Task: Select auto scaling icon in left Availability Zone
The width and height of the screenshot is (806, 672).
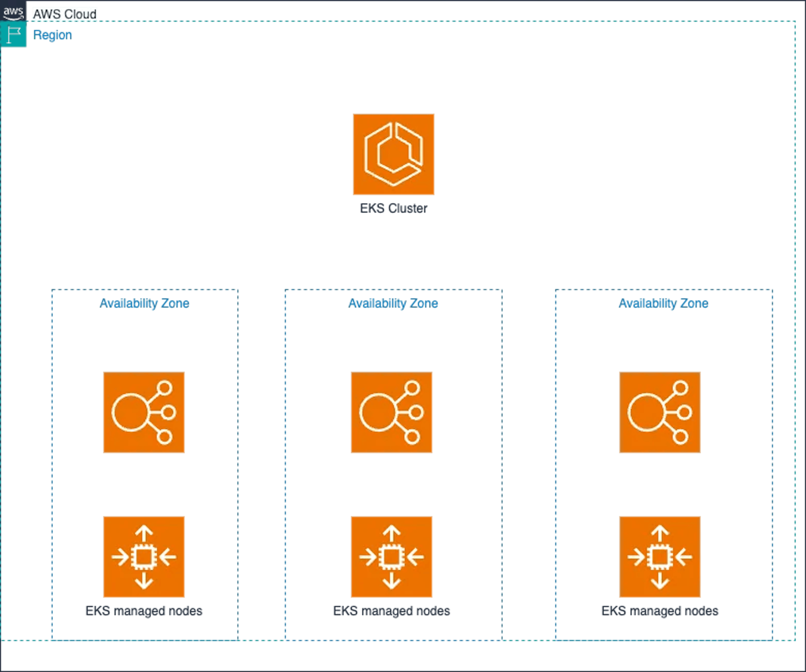Action: click(144, 557)
